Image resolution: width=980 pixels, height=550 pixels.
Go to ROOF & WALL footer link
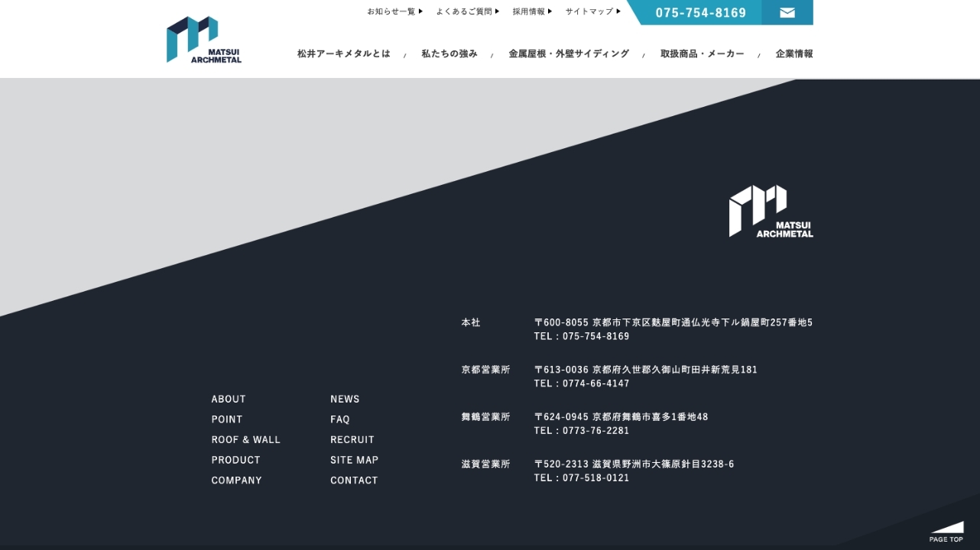click(245, 439)
